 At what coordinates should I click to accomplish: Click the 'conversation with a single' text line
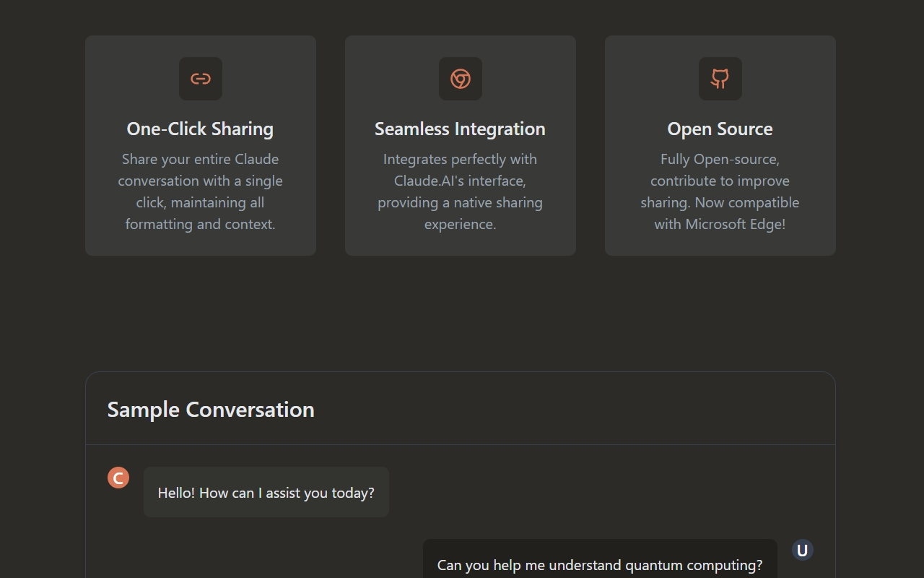point(200,181)
